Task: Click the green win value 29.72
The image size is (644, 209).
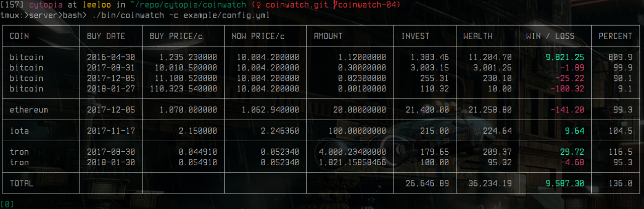Action: [x=572, y=152]
